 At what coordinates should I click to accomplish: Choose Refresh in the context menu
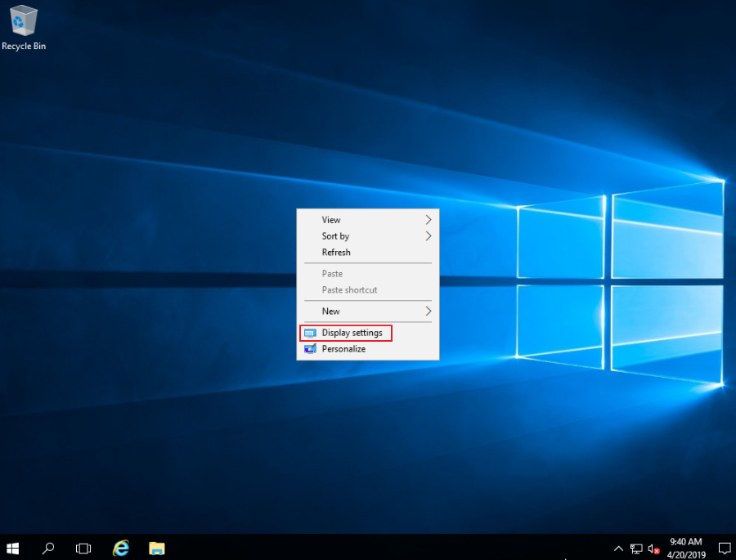(368, 252)
